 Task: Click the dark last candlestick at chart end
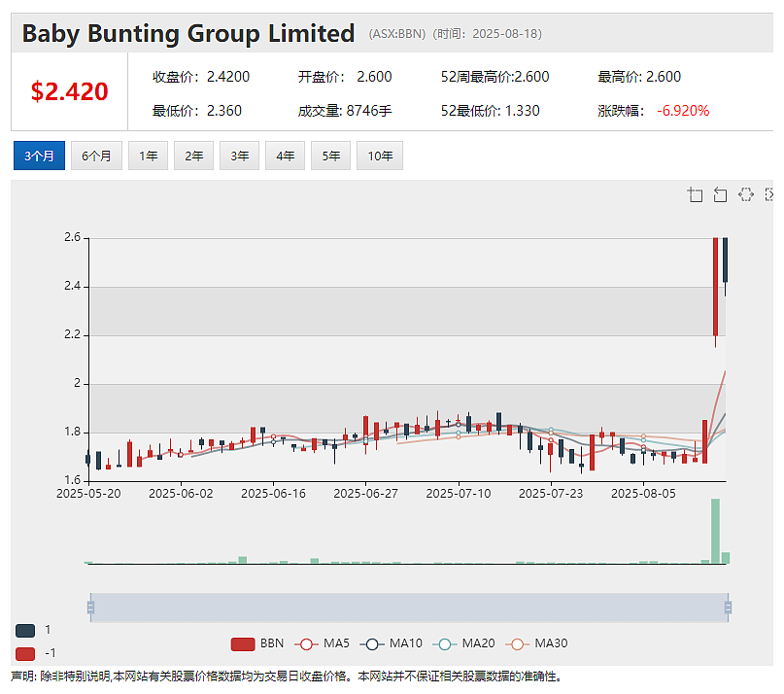tap(726, 260)
